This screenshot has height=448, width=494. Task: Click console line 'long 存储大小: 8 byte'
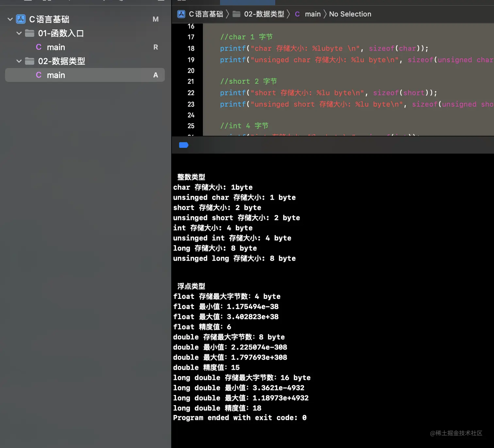pos(215,248)
